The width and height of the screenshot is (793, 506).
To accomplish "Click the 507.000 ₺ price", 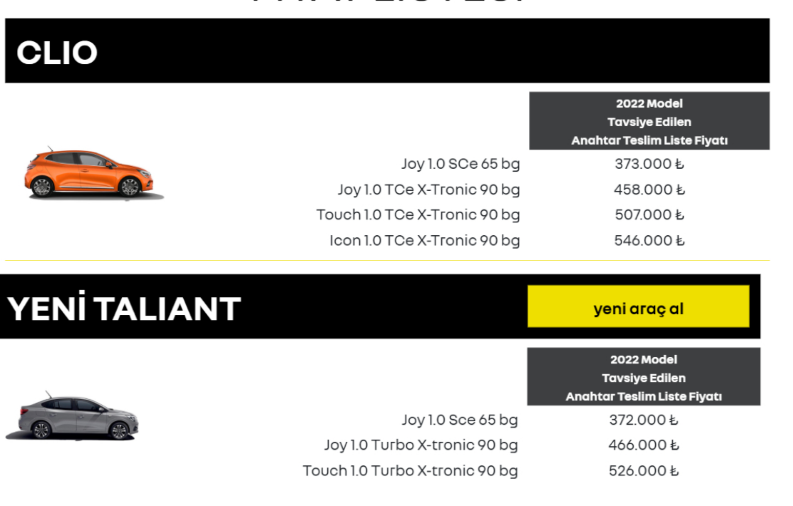I will tap(649, 215).
